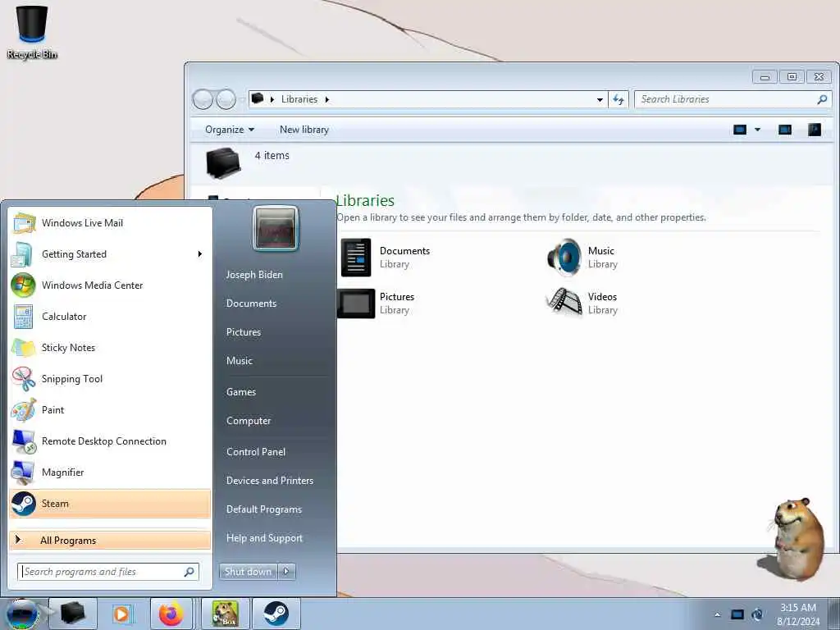The width and height of the screenshot is (840, 630).
Task: Click the Shut down button
Action: point(248,572)
